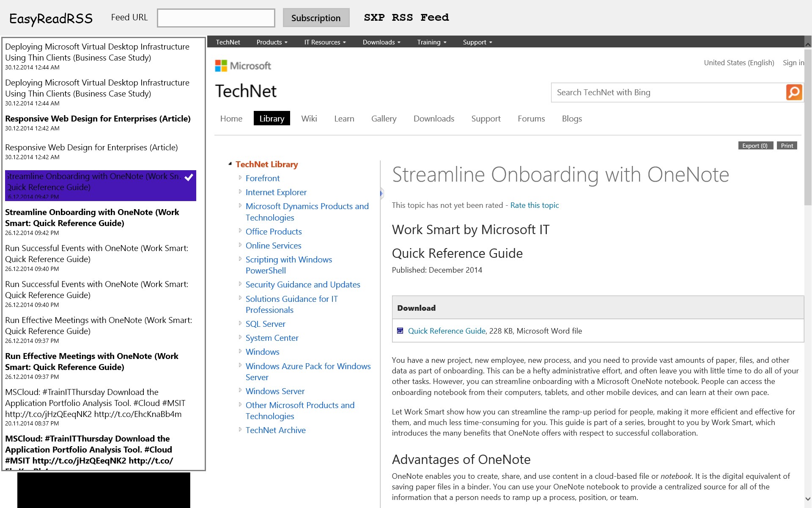This screenshot has height=508, width=812.
Task: Click into the Feed URL input box
Action: [x=216, y=18]
